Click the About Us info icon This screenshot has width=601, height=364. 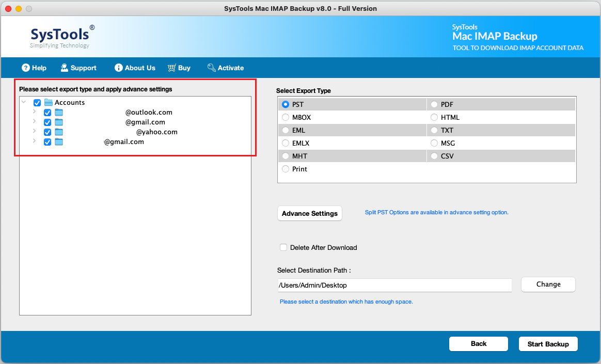118,68
